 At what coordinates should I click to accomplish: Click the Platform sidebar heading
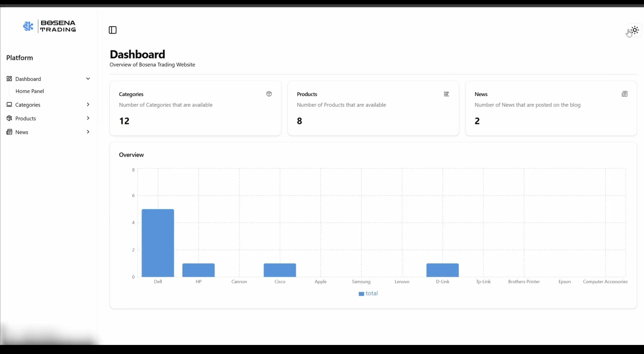(x=20, y=58)
